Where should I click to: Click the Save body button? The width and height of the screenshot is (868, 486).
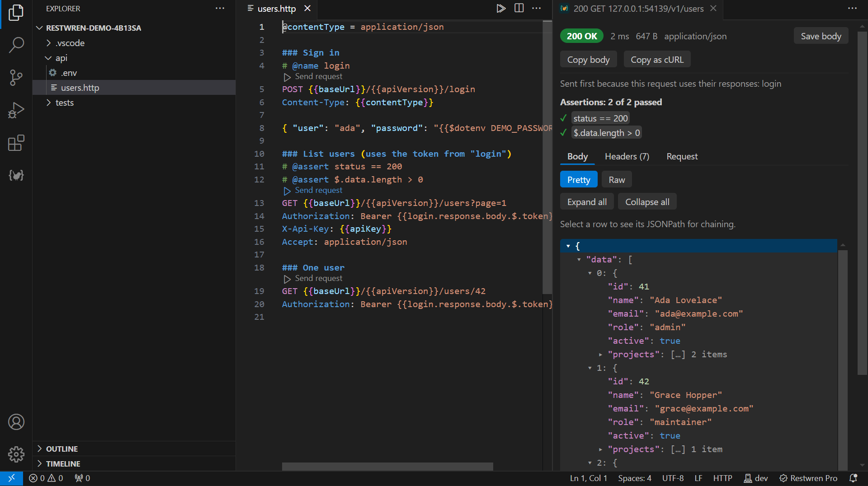coord(821,36)
